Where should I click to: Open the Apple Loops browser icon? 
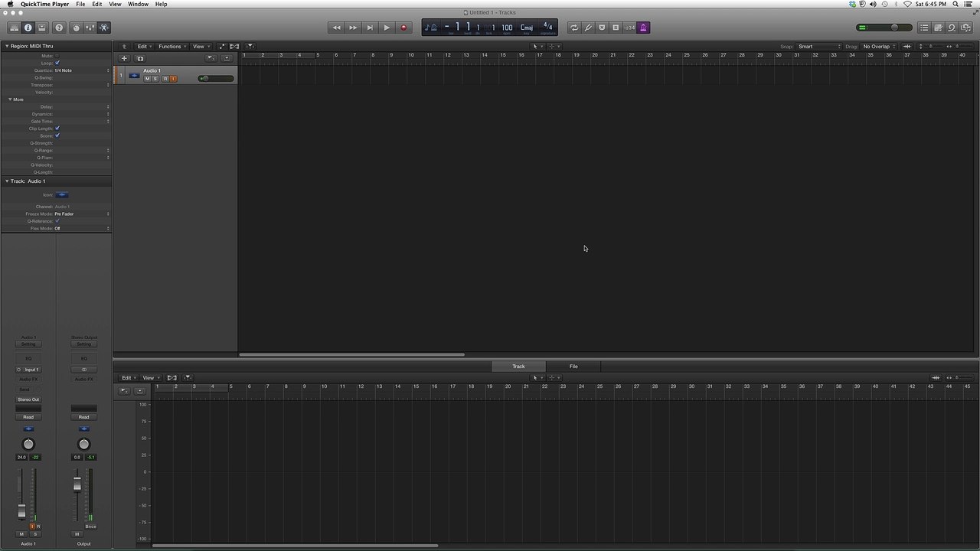(x=952, y=28)
